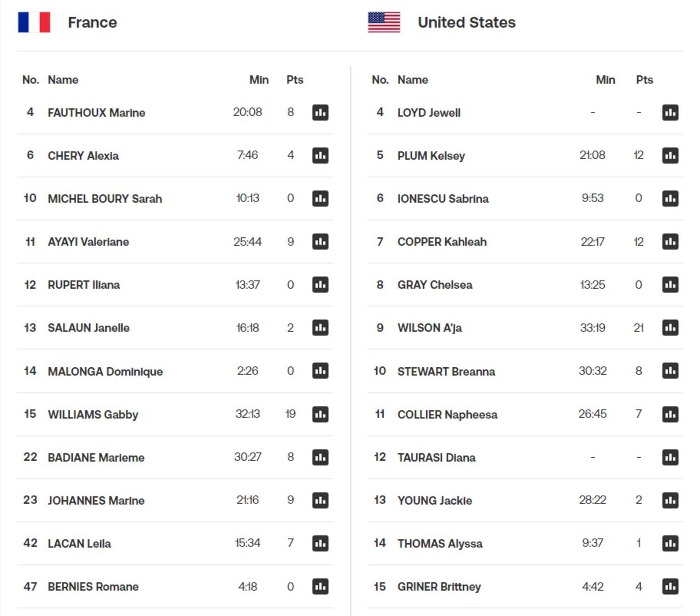This screenshot has width=700, height=616.
Task: Open stats chart icon for COPPER Kahleah
Action: click(670, 242)
